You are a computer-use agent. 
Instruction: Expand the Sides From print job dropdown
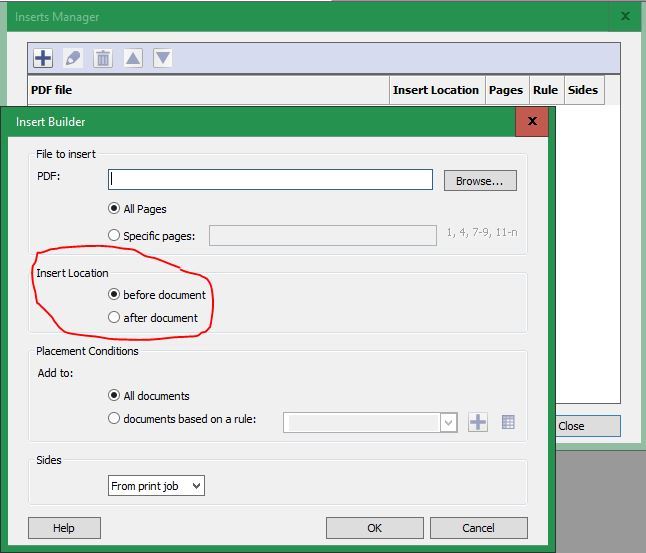[156, 486]
